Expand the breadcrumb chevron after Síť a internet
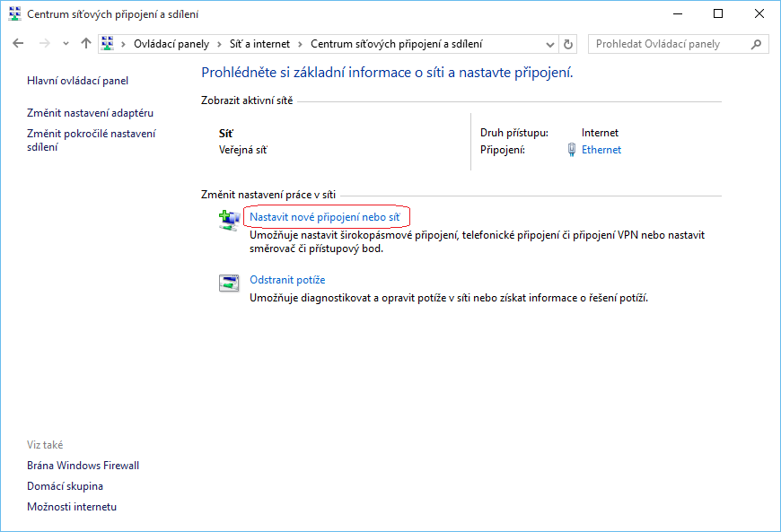Image resolution: width=781 pixels, height=532 pixels. point(299,43)
